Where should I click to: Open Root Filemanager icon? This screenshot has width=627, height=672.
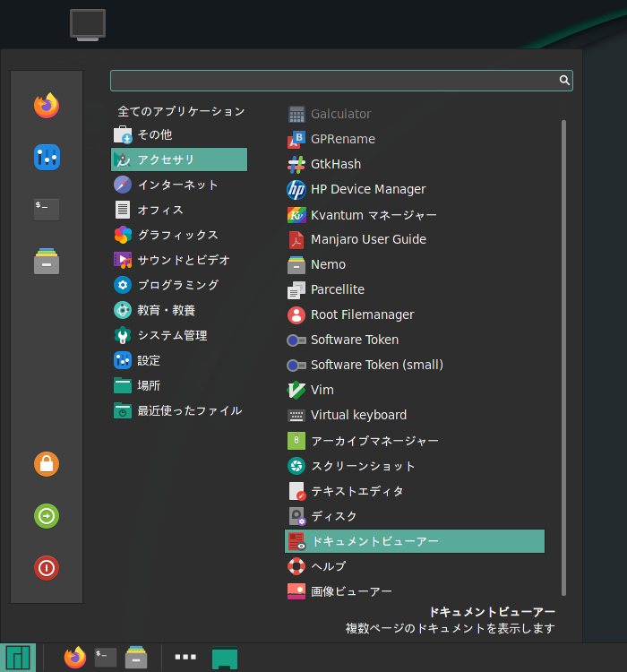pos(296,314)
